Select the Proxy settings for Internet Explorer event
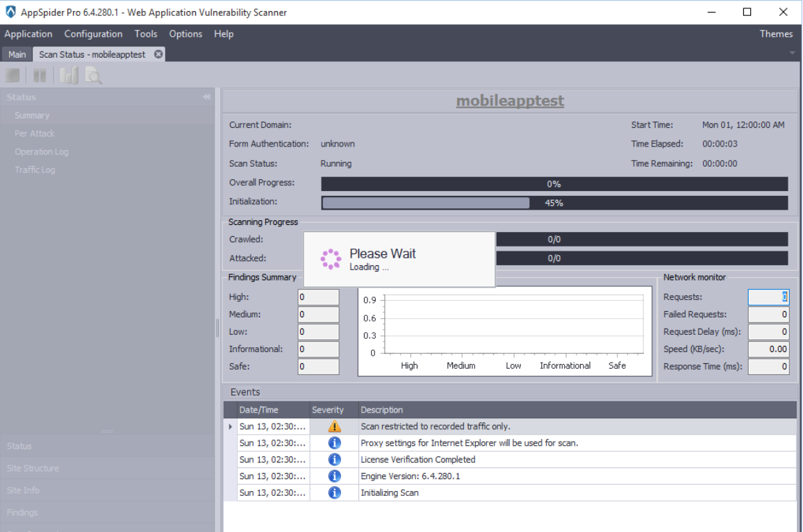803x532 pixels. click(x=516, y=443)
